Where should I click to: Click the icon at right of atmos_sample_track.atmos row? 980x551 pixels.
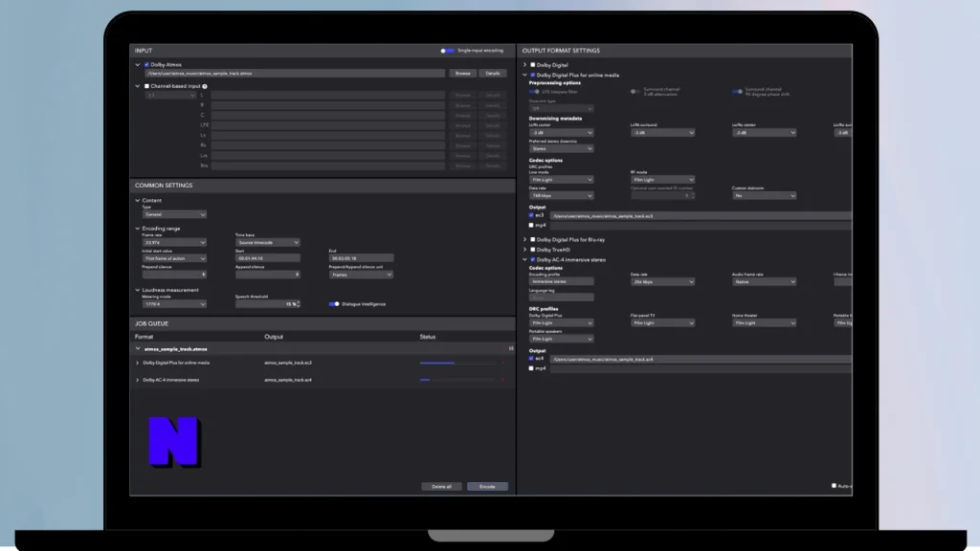[511, 348]
